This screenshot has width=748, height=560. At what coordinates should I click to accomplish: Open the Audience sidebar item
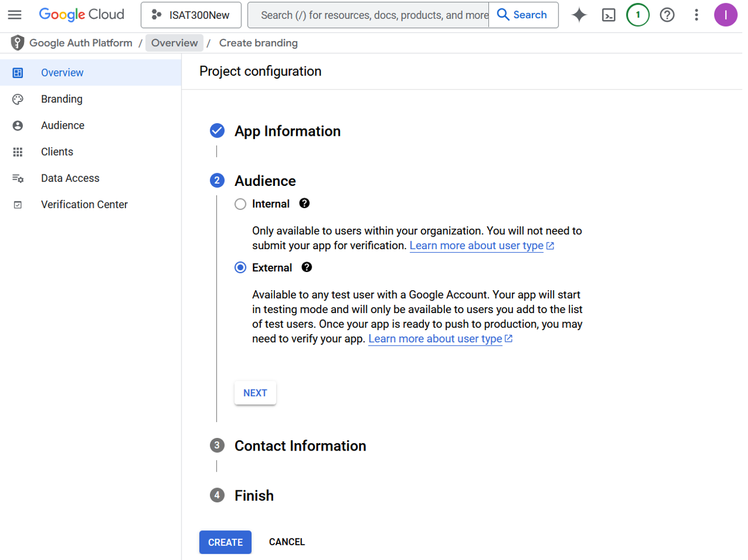point(91,125)
